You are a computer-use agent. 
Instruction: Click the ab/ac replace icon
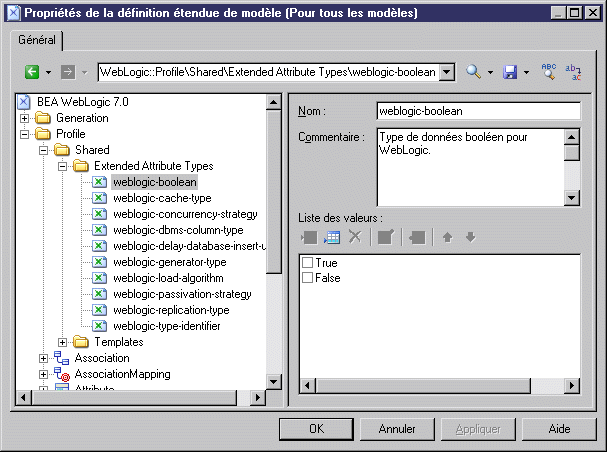pyautogui.click(x=573, y=72)
